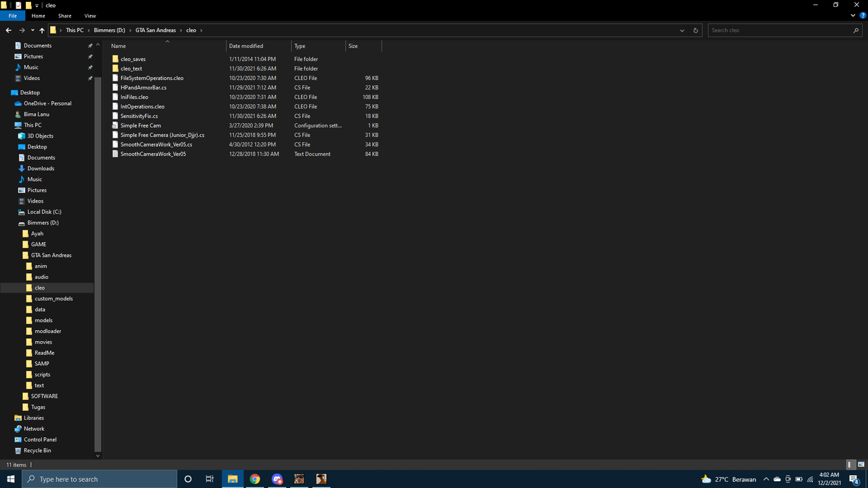Open the address bar history dropdown
The width and height of the screenshot is (868, 488).
[x=682, y=30]
